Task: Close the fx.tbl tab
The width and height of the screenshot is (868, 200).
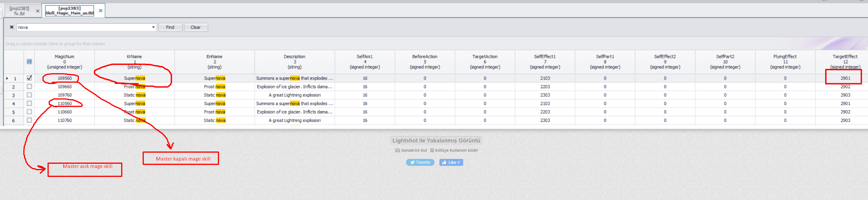Action: 37,11
